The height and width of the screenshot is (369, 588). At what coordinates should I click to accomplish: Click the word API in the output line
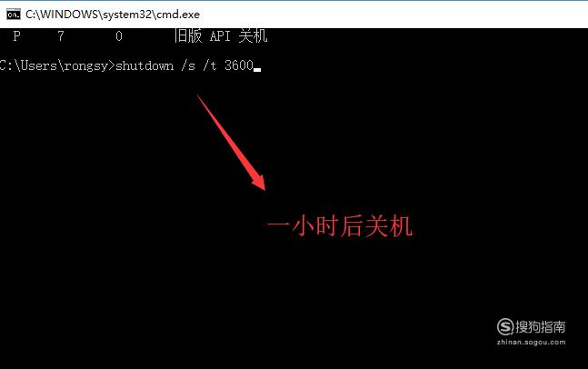click(x=220, y=36)
